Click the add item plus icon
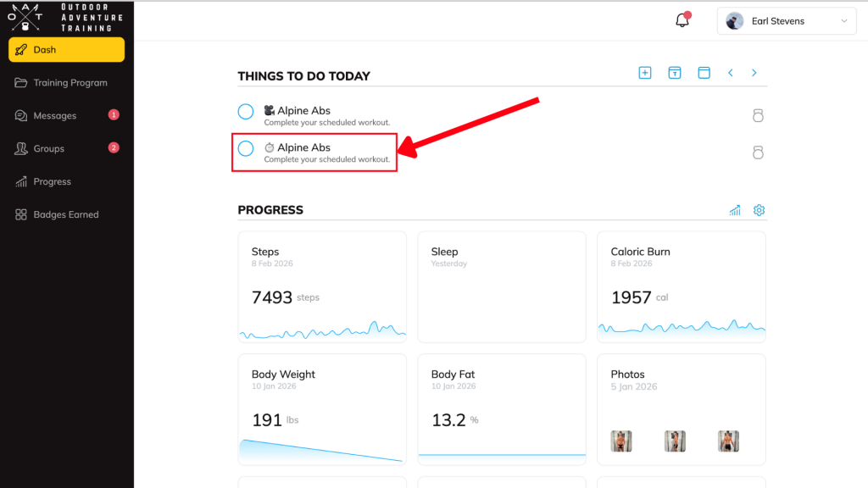The image size is (868, 488). [x=645, y=73]
